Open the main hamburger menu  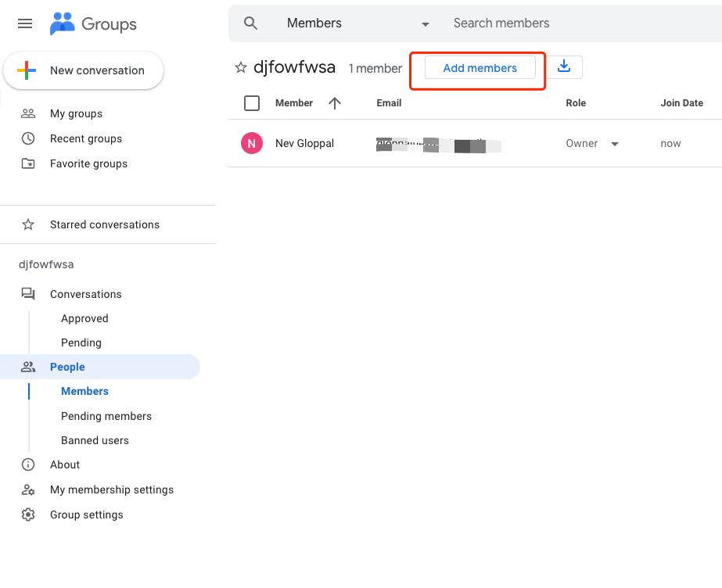coord(25,23)
